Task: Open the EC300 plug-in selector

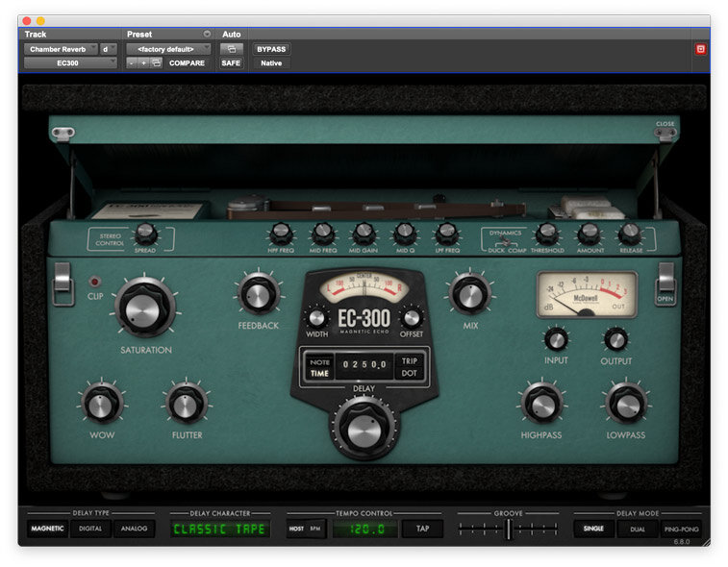Action: [70, 63]
